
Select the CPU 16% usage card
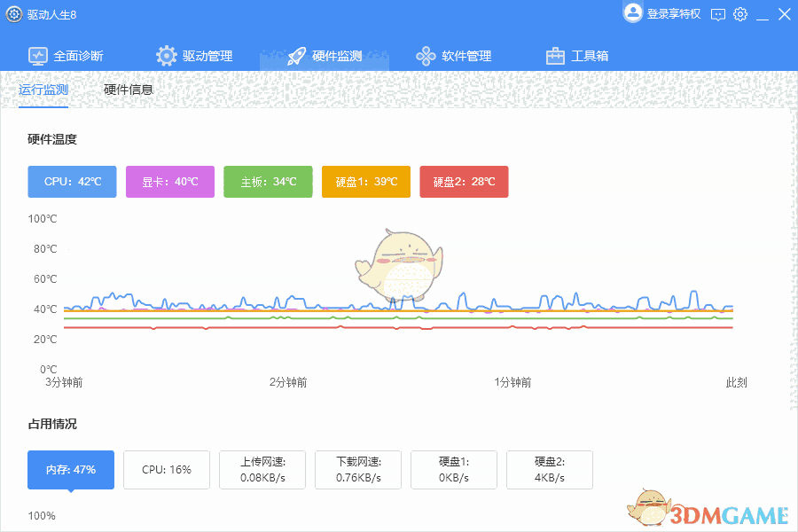click(x=166, y=469)
